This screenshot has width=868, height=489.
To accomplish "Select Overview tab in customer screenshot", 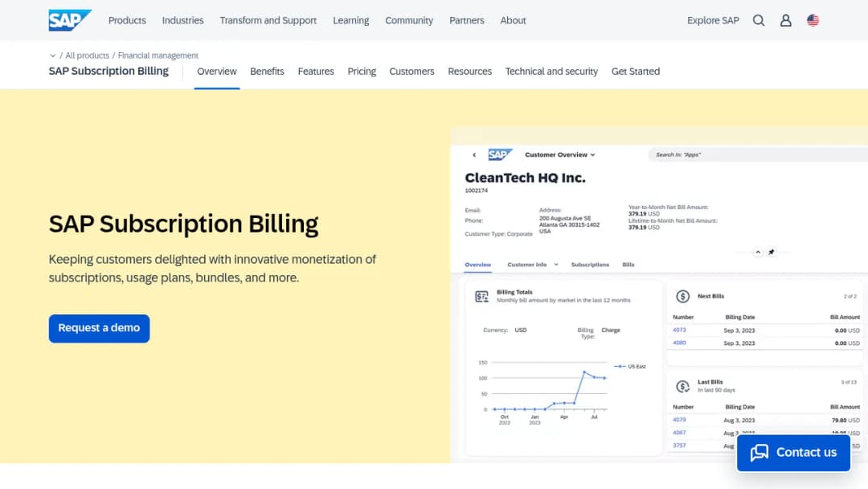I will [x=477, y=265].
